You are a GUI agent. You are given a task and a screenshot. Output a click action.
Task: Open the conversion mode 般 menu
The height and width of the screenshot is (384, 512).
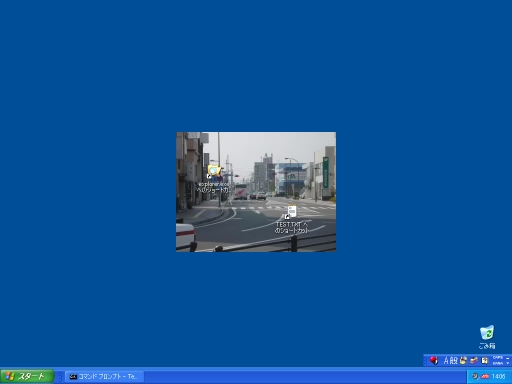point(454,360)
